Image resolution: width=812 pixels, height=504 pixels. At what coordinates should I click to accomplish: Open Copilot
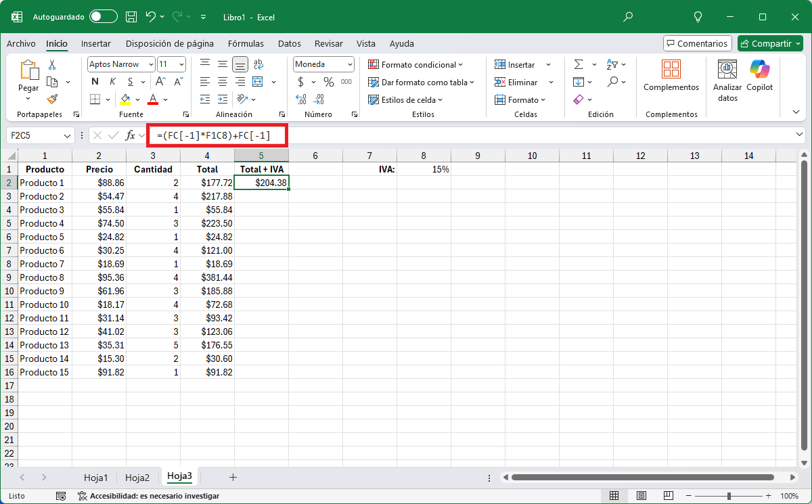click(x=760, y=76)
